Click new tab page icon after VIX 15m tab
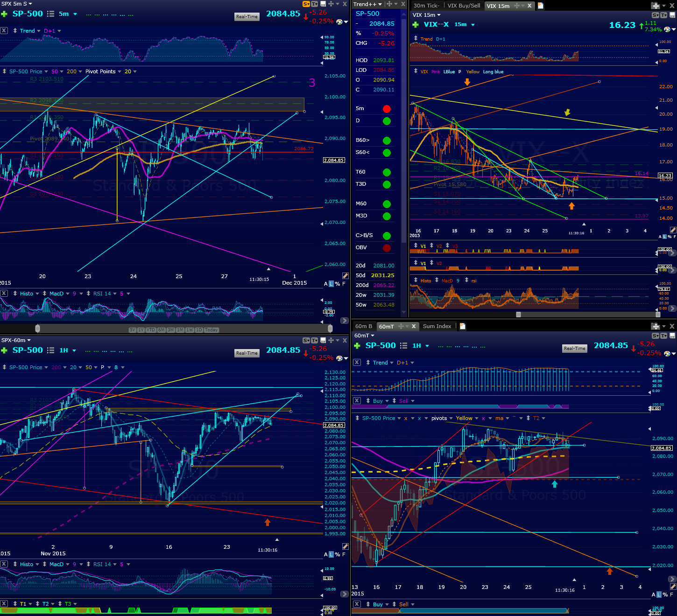 [x=541, y=6]
